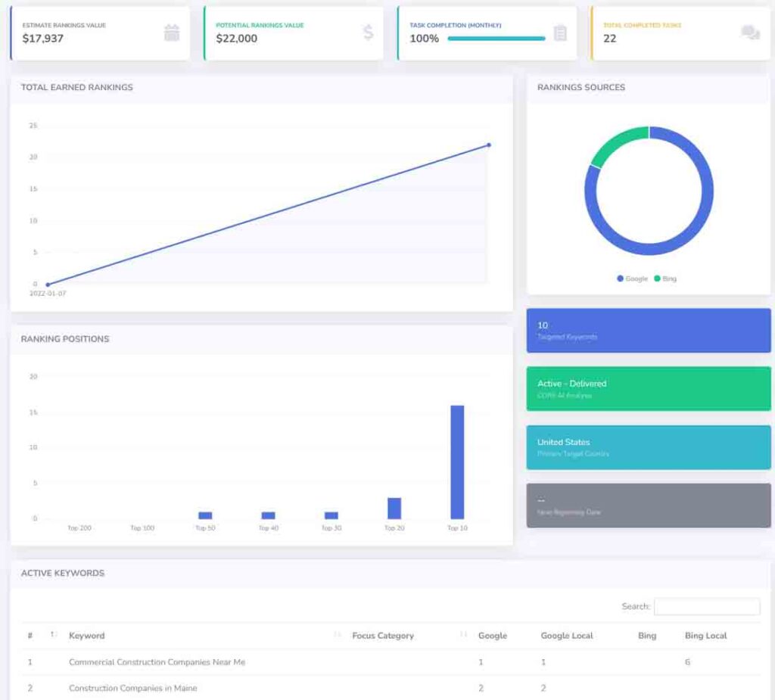The height and width of the screenshot is (700, 775).
Task: Click the Top 10 bar in Ranking Positions
Action: tap(457, 462)
